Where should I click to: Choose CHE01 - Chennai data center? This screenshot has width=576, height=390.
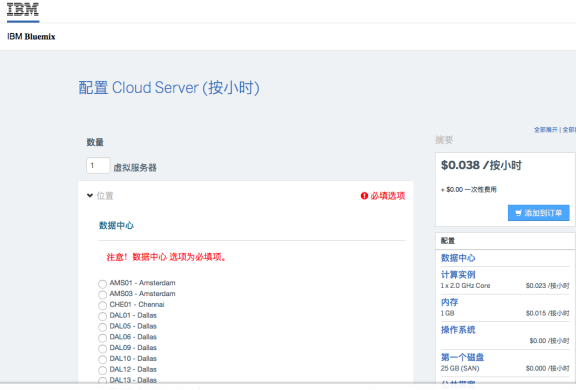102,306
